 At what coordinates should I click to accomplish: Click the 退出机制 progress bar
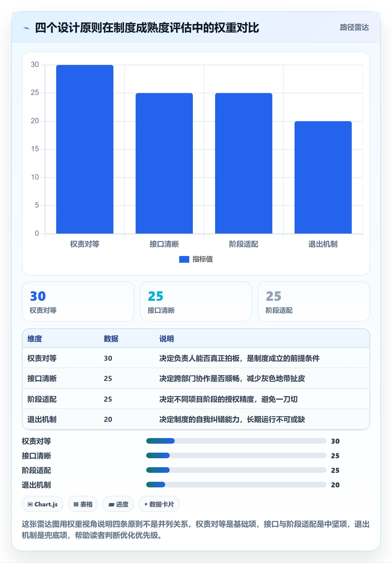point(236,485)
